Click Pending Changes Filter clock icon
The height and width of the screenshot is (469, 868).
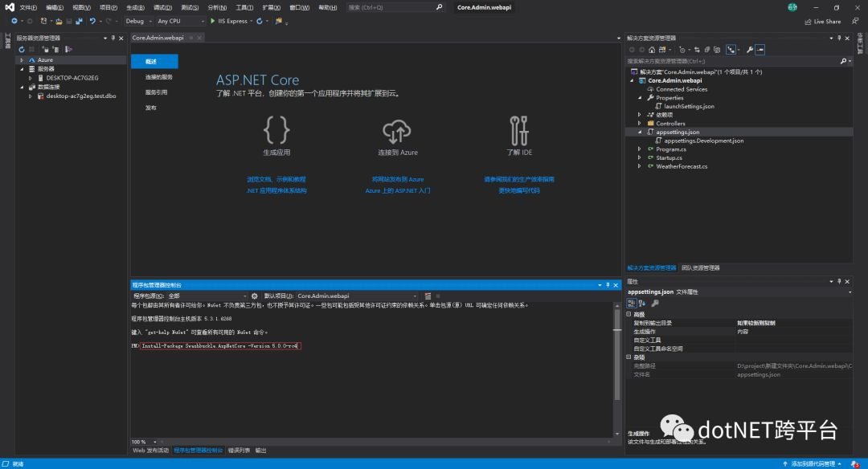click(x=682, y=50)
